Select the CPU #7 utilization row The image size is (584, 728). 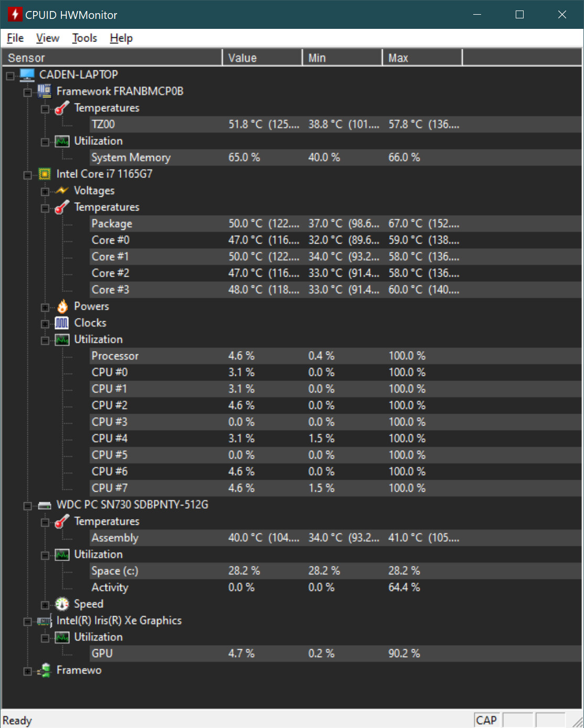[336, 488]
